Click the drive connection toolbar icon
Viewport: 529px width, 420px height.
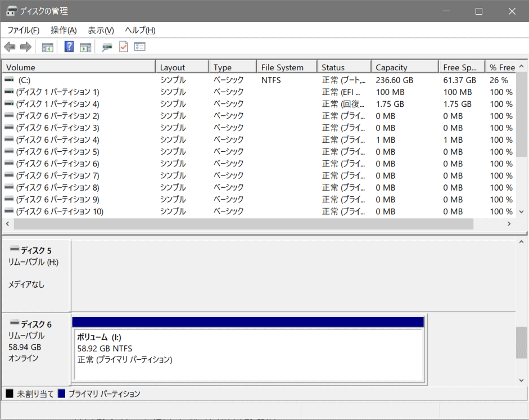click(107, 47)
